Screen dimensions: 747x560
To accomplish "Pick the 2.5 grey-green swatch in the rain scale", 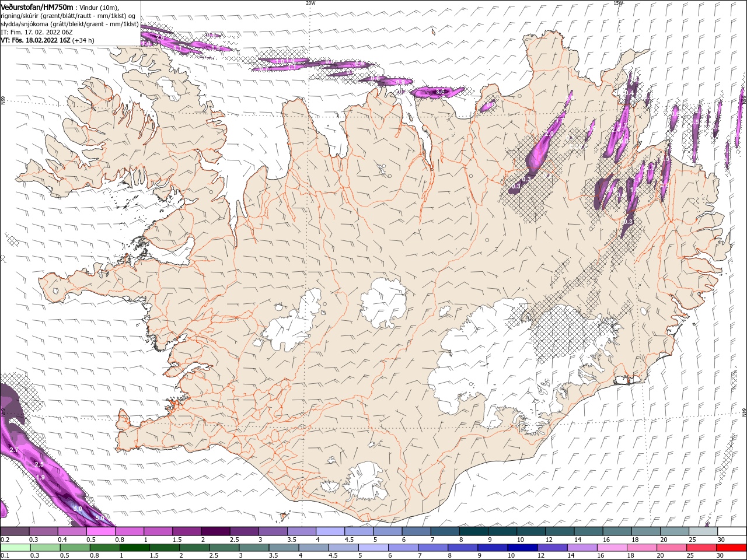I will [x=224, y=548].
